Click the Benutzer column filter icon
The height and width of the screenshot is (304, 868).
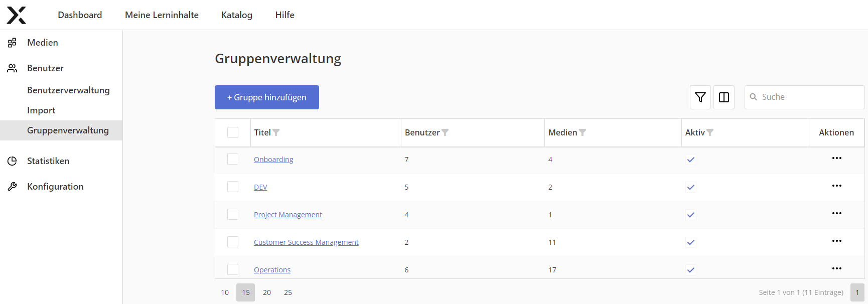click(445, 132)
